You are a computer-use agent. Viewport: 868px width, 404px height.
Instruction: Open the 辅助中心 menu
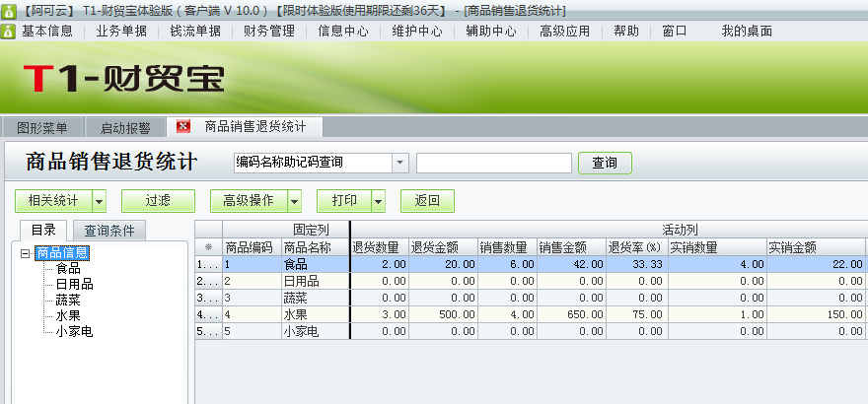[x=491, y=32]
